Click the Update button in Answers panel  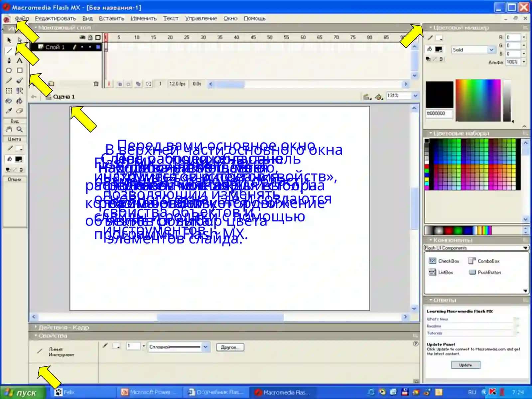(465, 365)
